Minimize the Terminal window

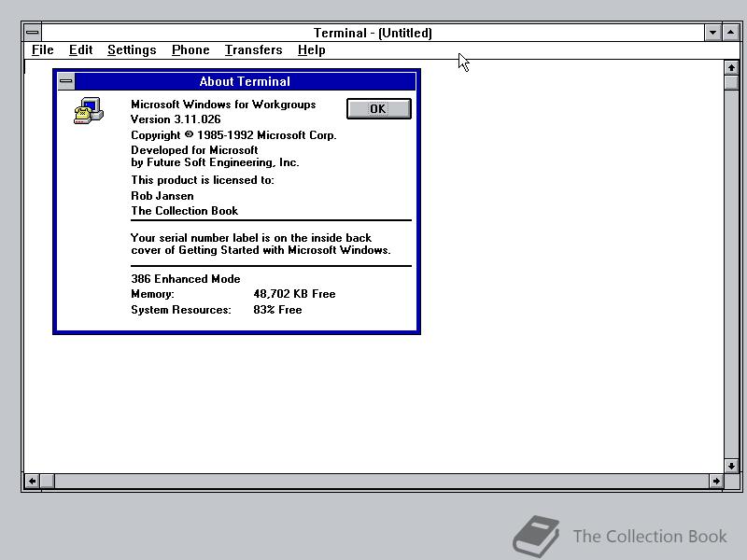click(x=712, y=33)
